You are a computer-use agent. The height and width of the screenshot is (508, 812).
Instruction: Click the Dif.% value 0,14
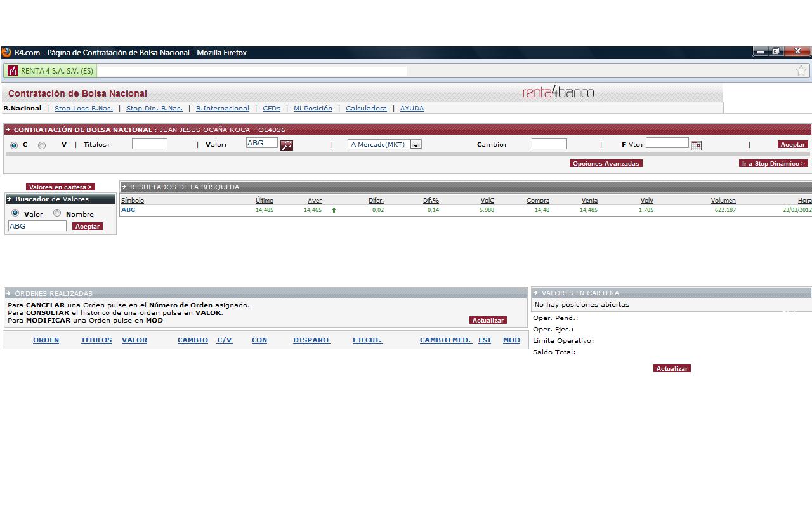point(433,210)
